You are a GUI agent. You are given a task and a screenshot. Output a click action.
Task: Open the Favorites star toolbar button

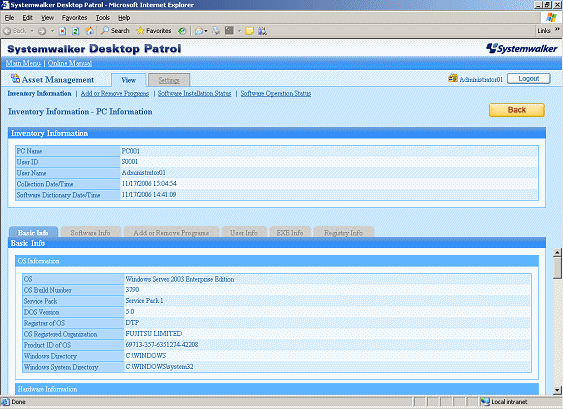pos(154,31)
